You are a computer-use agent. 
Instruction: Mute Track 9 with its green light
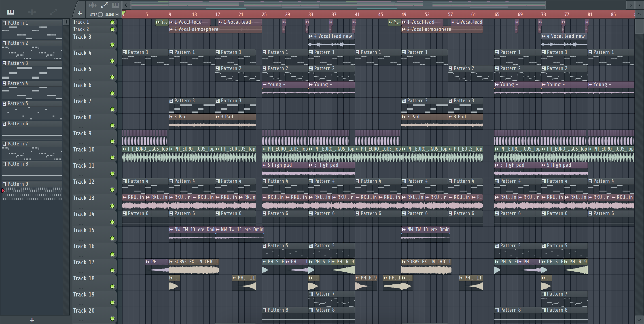[112, 141]
